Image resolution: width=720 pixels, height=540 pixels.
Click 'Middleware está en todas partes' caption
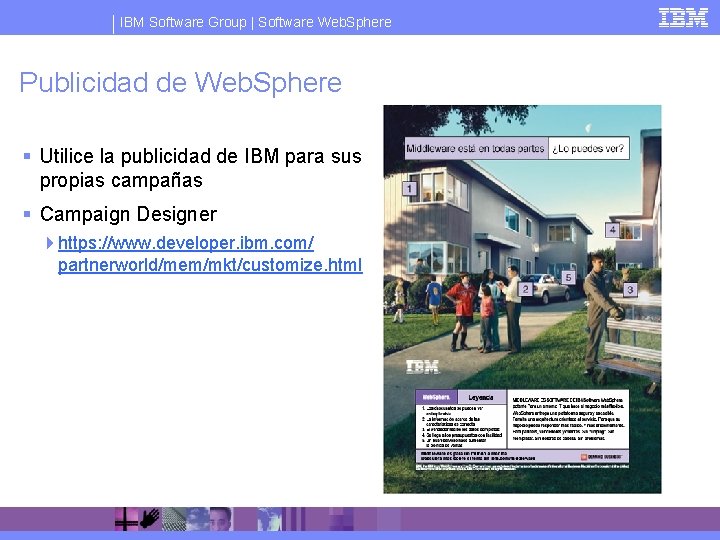pos(476,148)
